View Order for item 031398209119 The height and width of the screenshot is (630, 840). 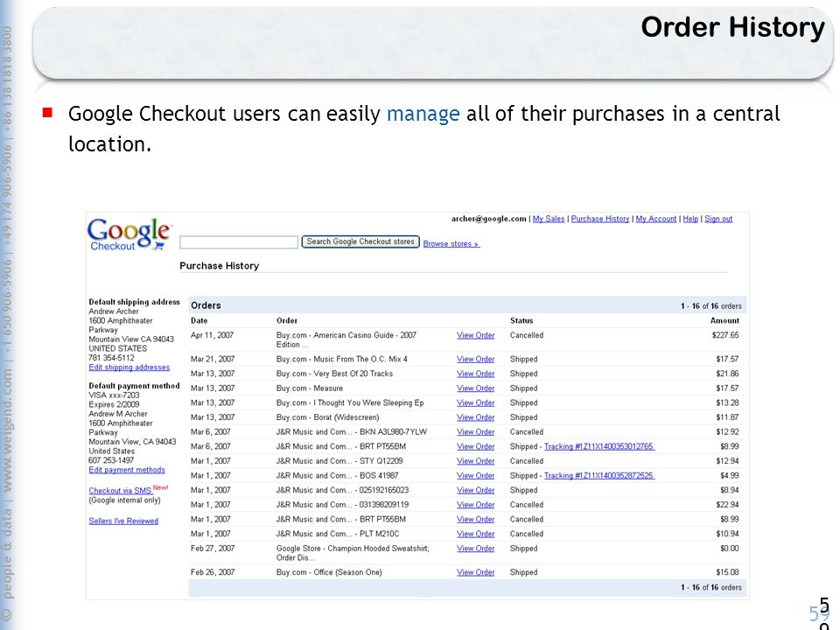pyautogui.click(x=476, y=504)
